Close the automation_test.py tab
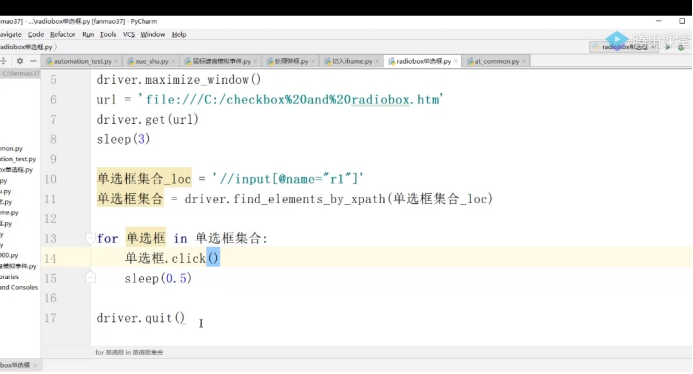 [116, 61]
